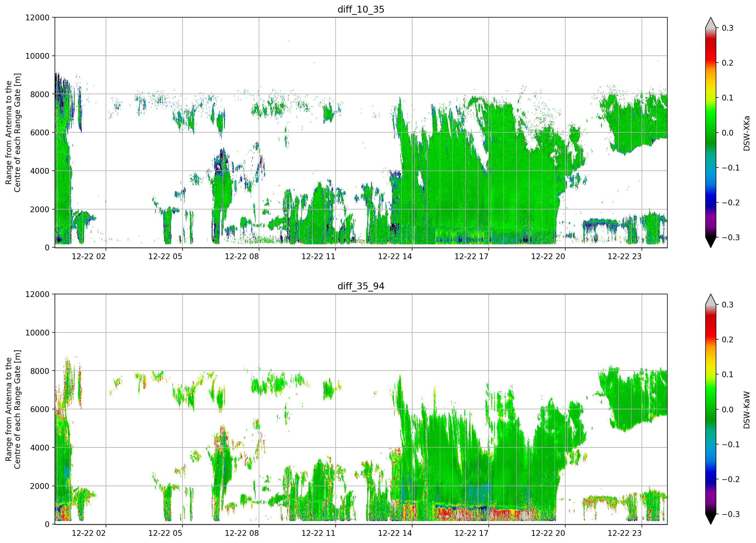The height and width of the screenshot is (543, 756).
Task: Click the −0.1 tick on DSW-KaW colorbar
Action: click(731, 445)
